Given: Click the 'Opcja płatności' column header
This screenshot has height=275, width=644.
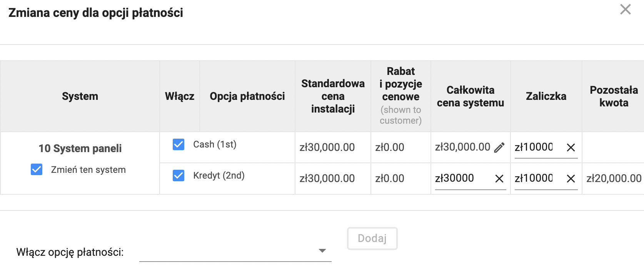Looking at the screenshot, I should pos(247,96).
